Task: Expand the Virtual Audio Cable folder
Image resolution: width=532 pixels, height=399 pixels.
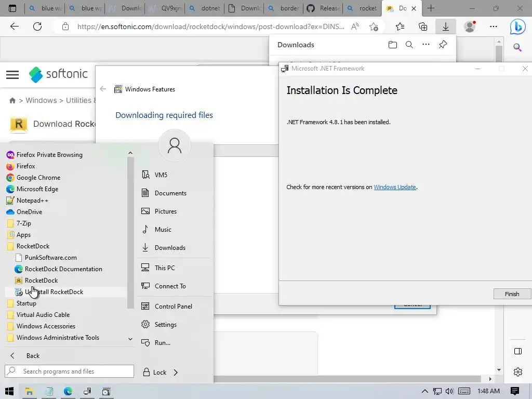Action: (x=38, y=314)
